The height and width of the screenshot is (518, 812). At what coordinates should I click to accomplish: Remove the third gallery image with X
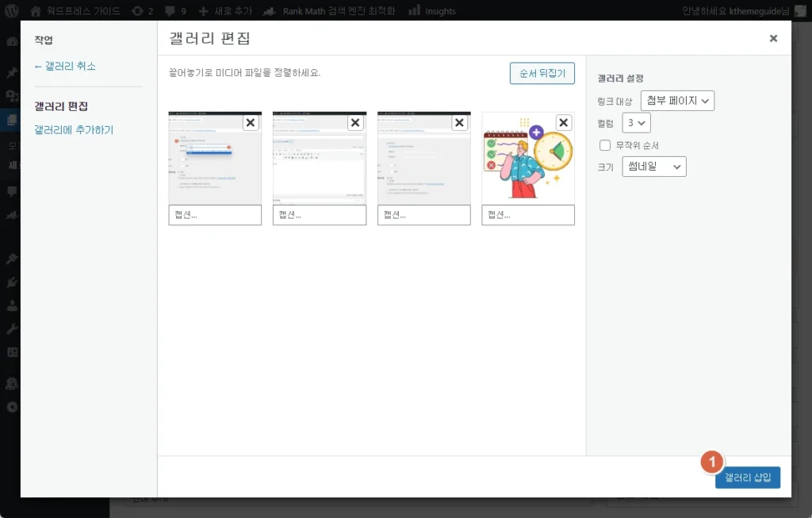coord(459,122)
